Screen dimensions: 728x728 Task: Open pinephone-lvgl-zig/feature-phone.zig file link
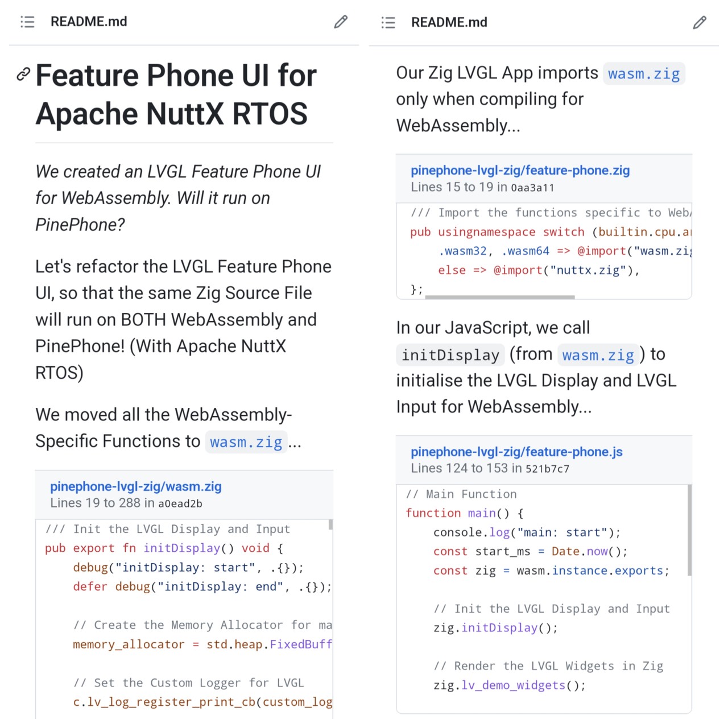click(x=520, y=170)
